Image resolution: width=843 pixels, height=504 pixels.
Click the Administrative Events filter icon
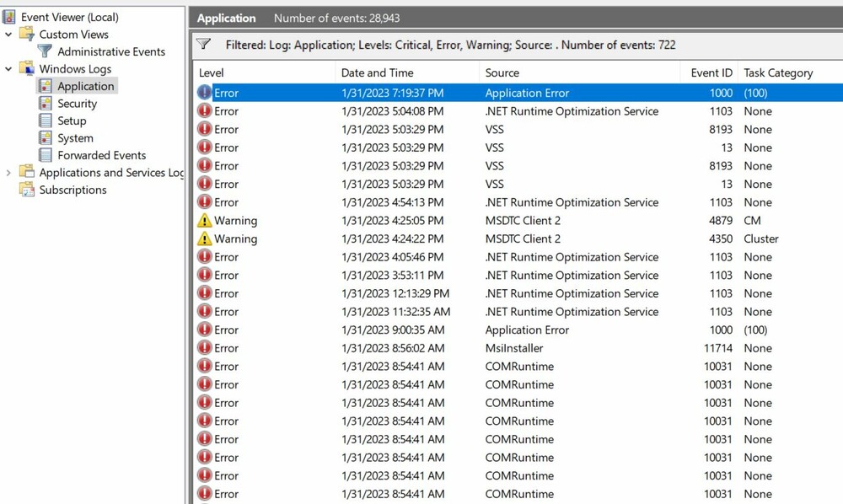click(x=45, y=51)
